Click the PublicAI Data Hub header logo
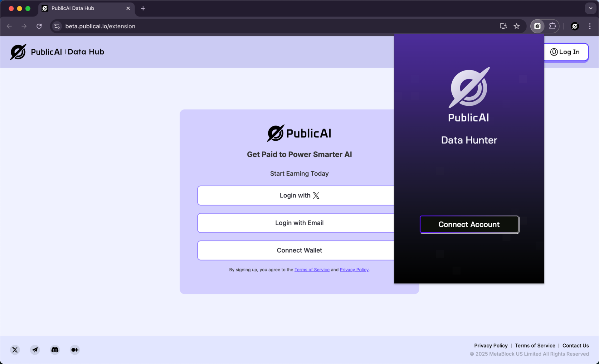This screenshot has height=364, width=599. pyautogui.click(x=57, y=52)
